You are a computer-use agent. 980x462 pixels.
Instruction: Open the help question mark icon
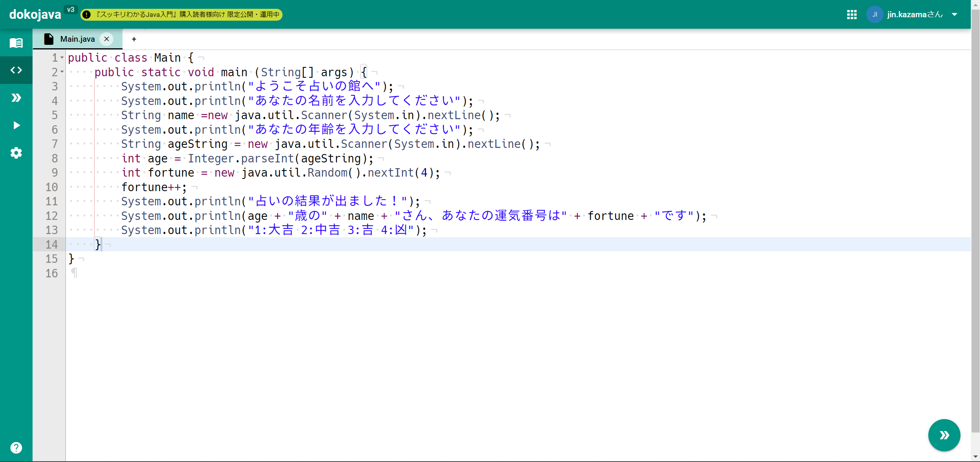(x=16, y=447)
